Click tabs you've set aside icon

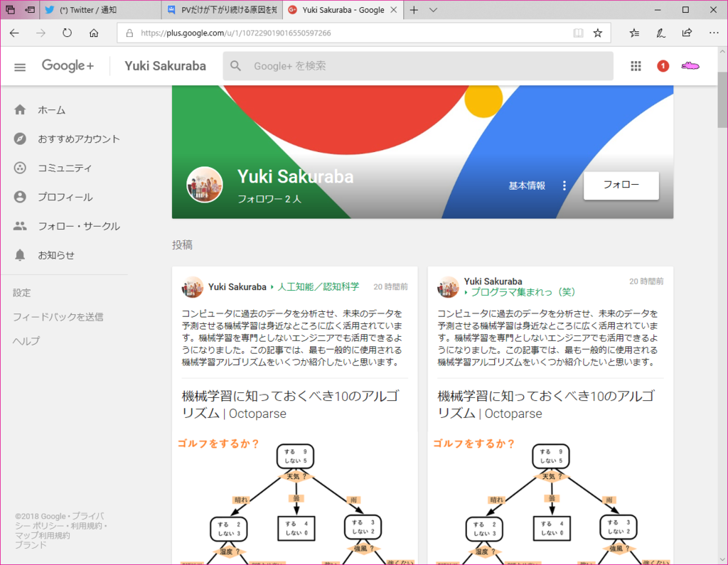[x=10, y=10]
